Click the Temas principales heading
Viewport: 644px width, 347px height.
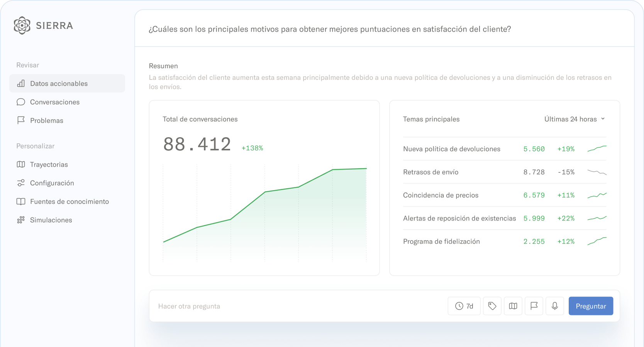pos(431,119)
